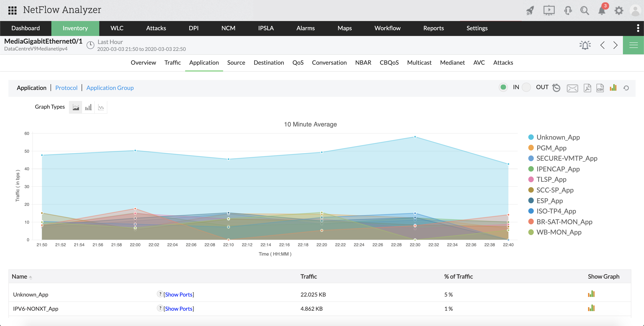Select the OUT traffic radio button
Viewport: 644px width, 326px height.
(x=526, y=87)
